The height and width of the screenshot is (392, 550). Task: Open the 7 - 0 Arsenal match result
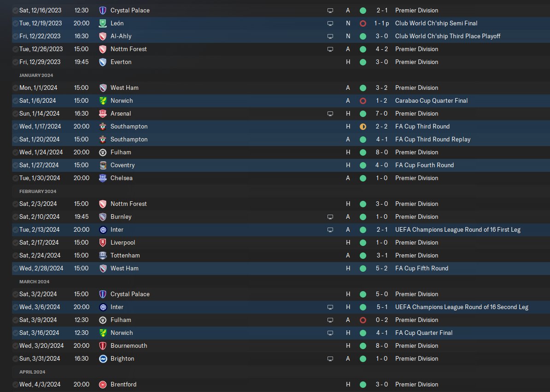click(381, 114)
